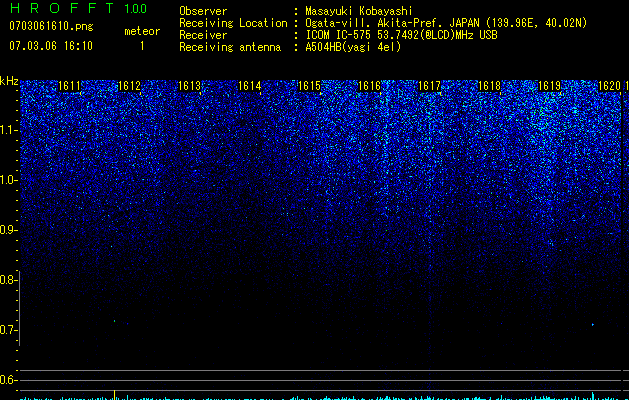Click the 1.1 kHz axis label

[x=8, y=130]
